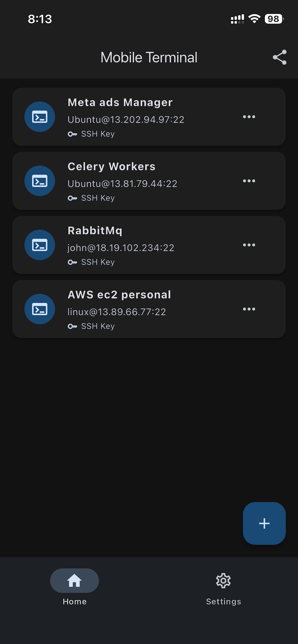Image resolution: width=298 pixels, height=644 pixels.
Task: Tap the share icon in top bar
Action: tap(280, 57)
